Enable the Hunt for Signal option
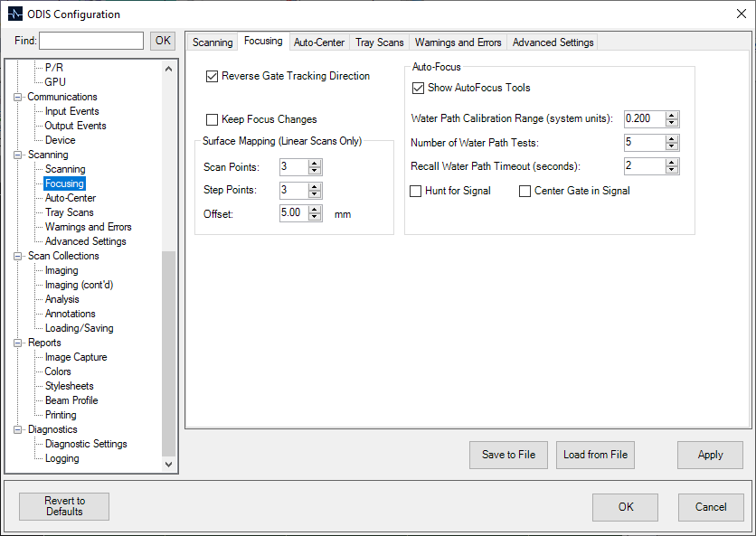This screenshot has width=756, height=536. [416, 192]
